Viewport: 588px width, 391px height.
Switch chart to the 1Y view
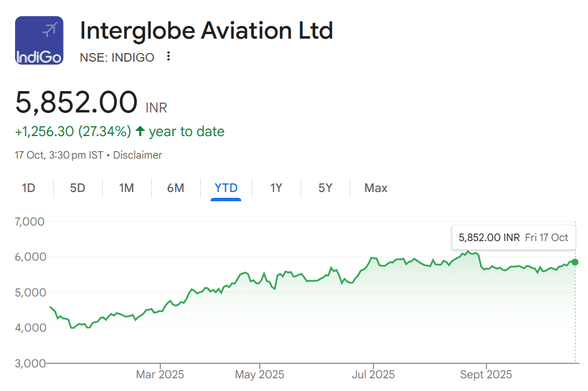click(276, 188)
